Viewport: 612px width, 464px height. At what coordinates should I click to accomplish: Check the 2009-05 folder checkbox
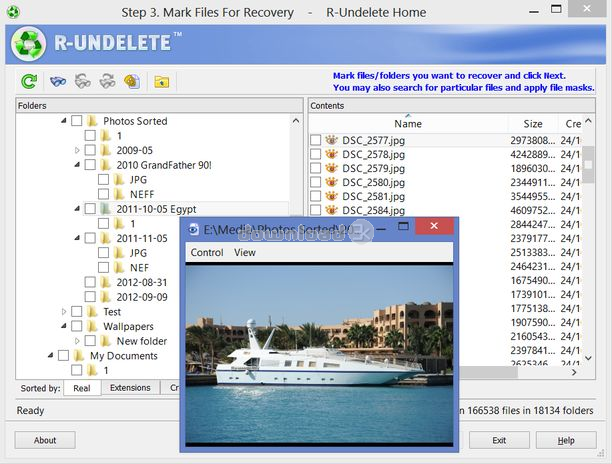90,150
